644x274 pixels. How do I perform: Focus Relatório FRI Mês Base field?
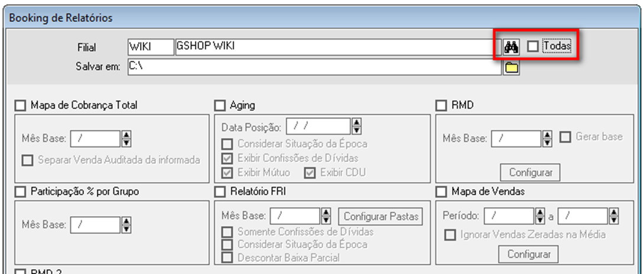[295, 216]
